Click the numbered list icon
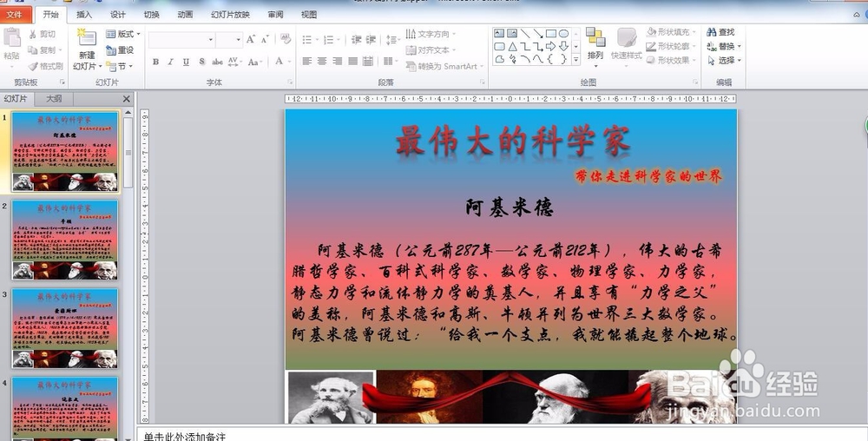The height and width of the screenshot is (441, 868). point(330,40)
